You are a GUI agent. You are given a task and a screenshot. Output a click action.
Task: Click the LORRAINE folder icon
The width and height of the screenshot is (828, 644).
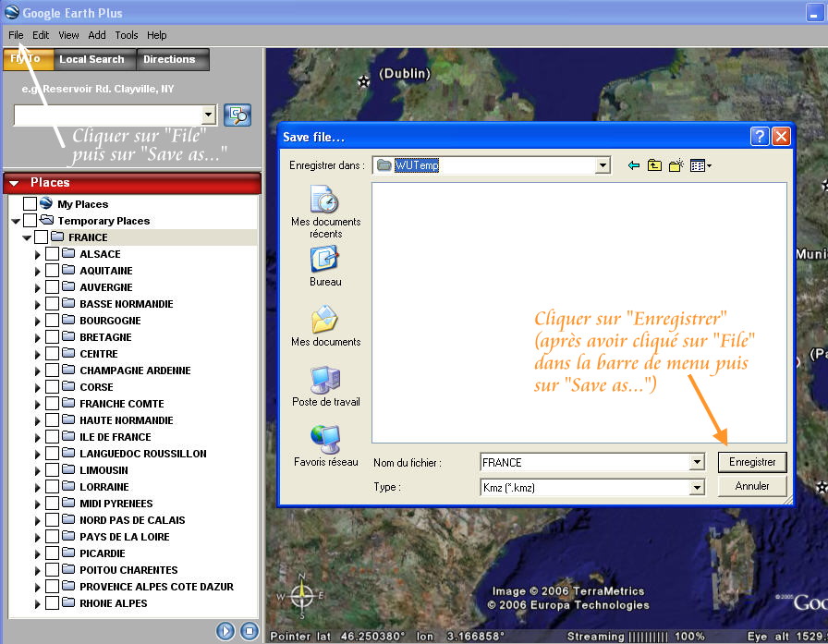pyautogui.click(x=68, y=486)
